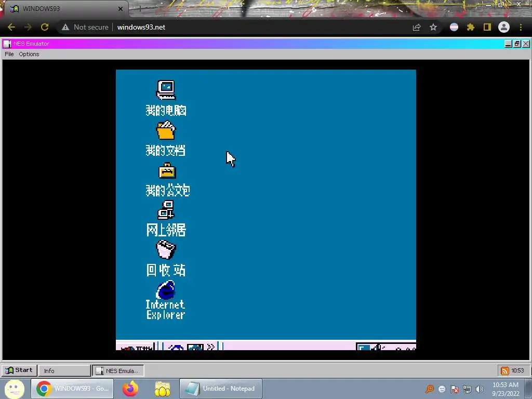Close the NES Emulator window
532x399 pixels.
526,44
